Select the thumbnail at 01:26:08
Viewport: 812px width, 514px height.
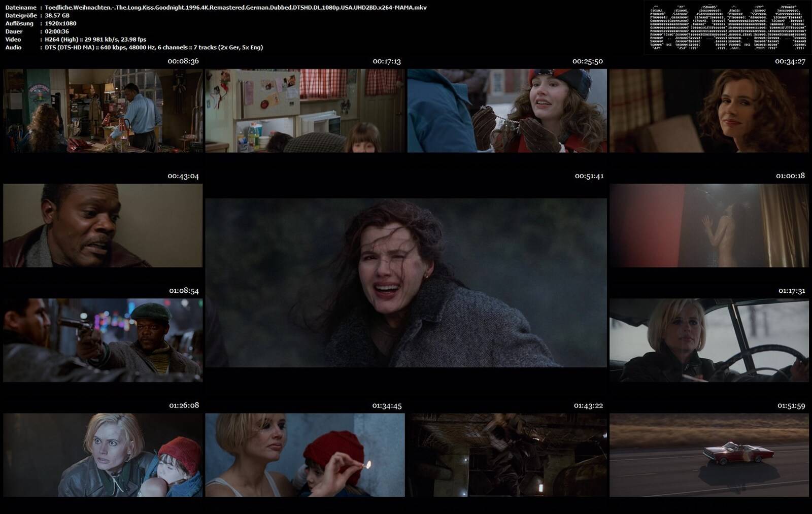click(x=103, y=455)
